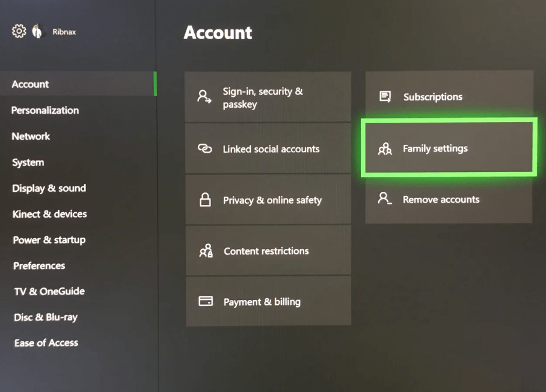Select TV & OneGuide settings

click(x=49, y=292)
